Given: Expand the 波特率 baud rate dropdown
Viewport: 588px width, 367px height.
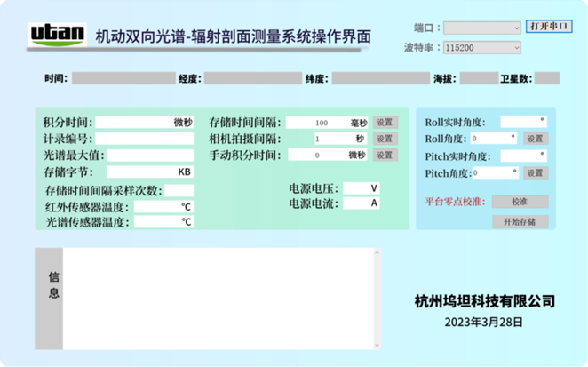Looking at the screenshot, I should coord(482,47).
